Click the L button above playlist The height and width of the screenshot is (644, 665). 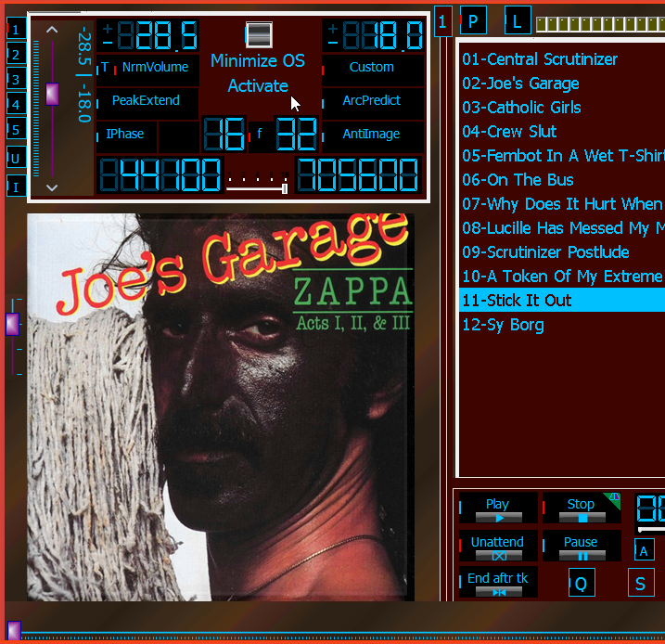coord(518,20)
